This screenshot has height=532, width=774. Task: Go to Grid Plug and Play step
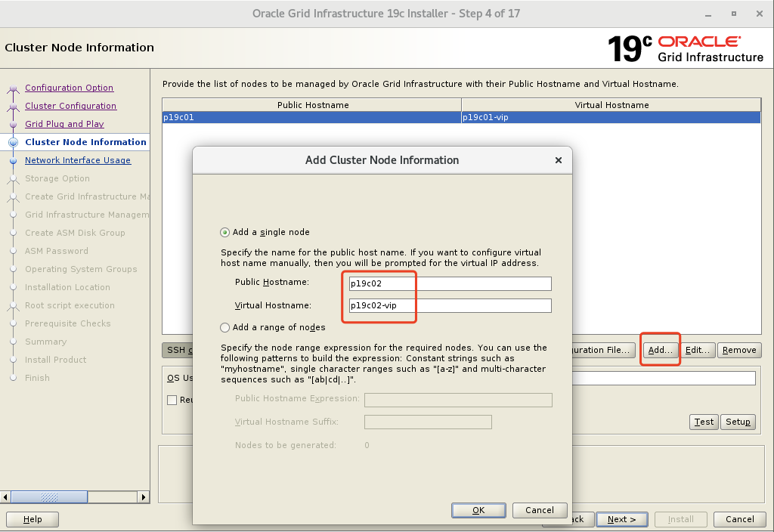tap(64, 124)
